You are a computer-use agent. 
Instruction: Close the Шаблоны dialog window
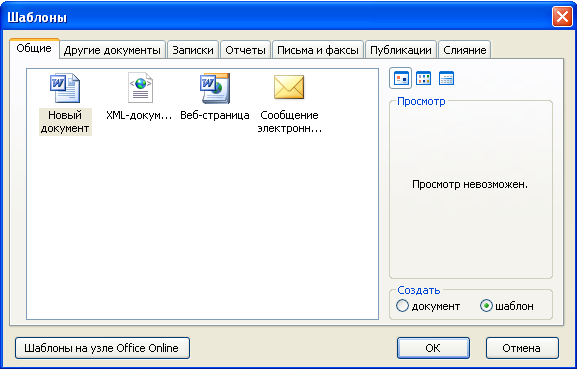pyautogui.click(x=562, y=17)
